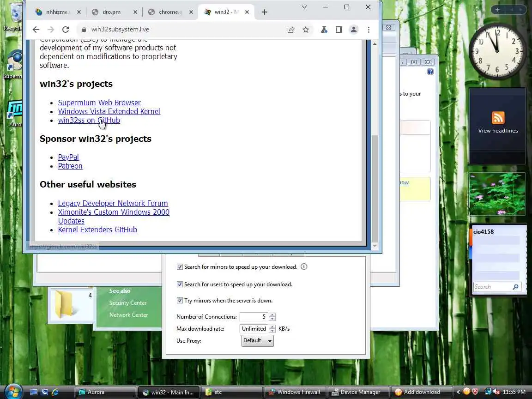Click the browser forward arrow
The image size is (532, 399).
[50, 30]
